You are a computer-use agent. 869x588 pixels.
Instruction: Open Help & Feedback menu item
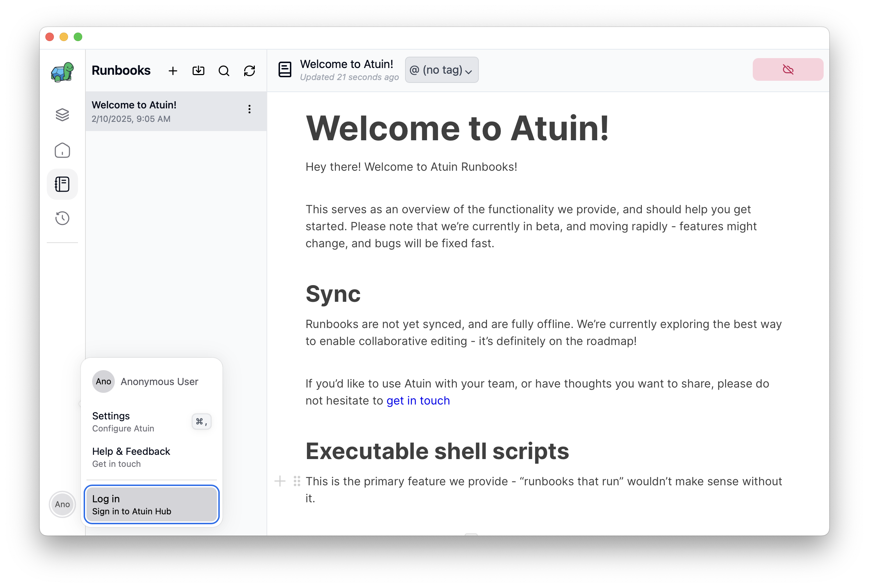152,457
